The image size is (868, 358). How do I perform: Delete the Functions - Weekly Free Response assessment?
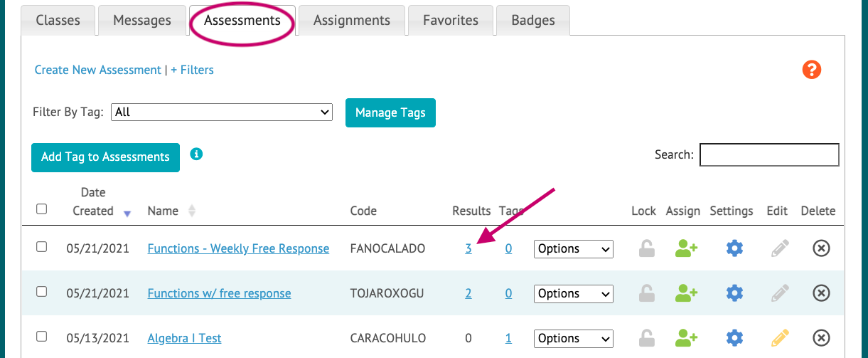tap(821, 248)
